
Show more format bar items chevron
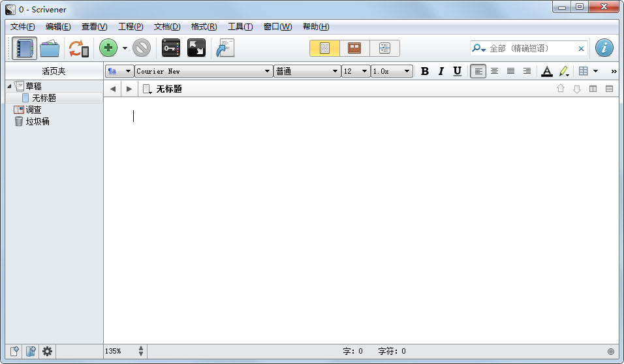pos(614,71)
